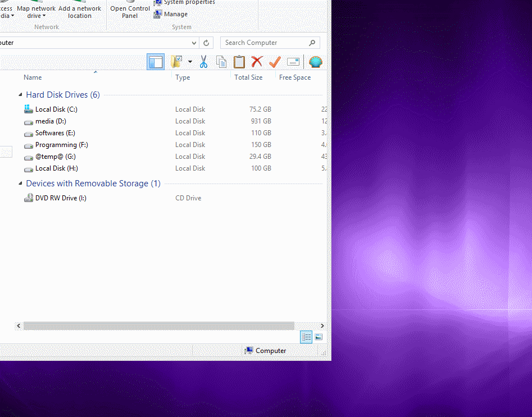Viewport: 532px width, 417px height.
Task: Sort by the Free Space column
Action: pyautogui.click(x=295, y=77)
